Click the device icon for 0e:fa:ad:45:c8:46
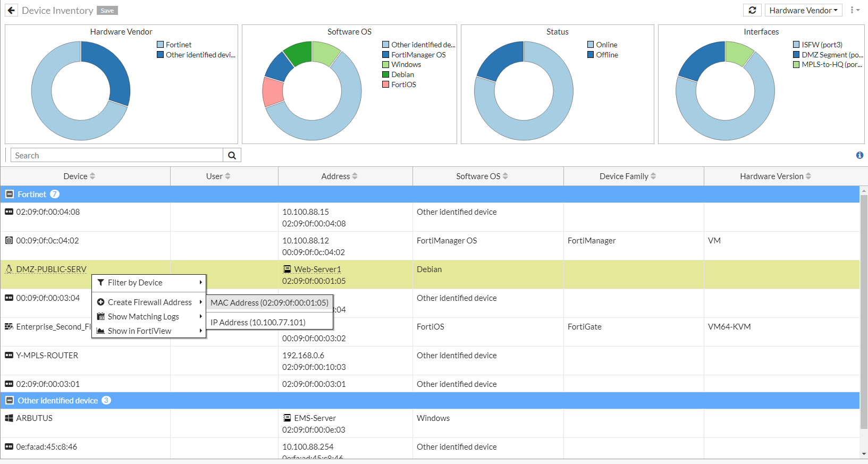 [x=9, y=446]
